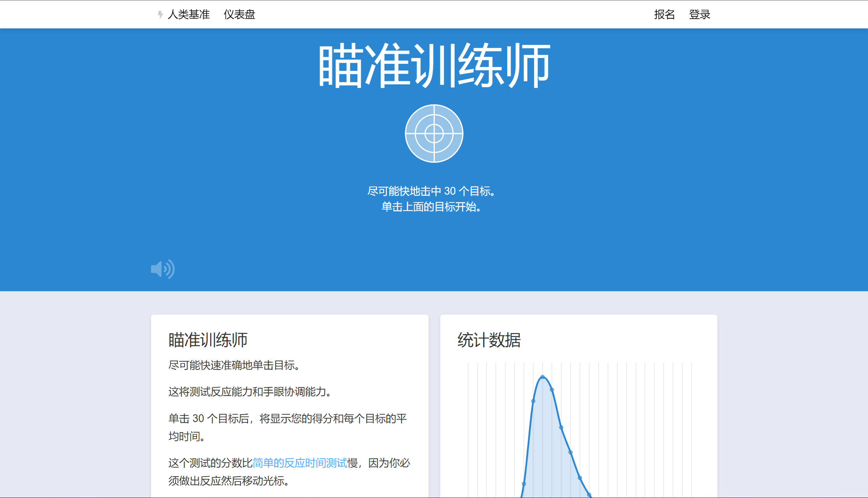This screenshot has width=868, height=498.
Task: Open the 报名 sign-up page
Action: (x=664, y=14)
